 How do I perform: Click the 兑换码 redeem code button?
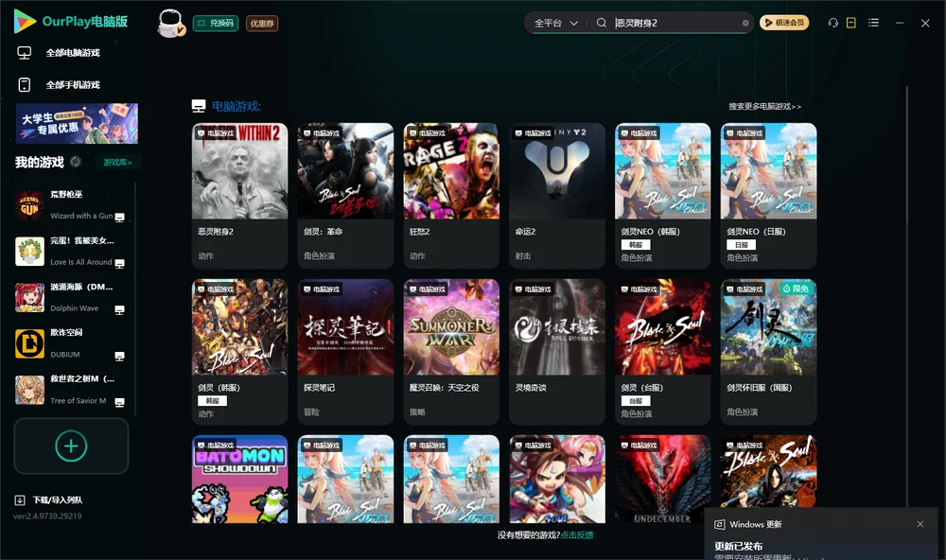coord(216,23)
